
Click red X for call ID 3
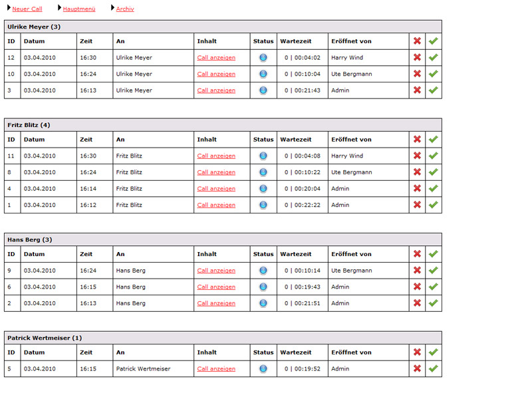[418, 90]
